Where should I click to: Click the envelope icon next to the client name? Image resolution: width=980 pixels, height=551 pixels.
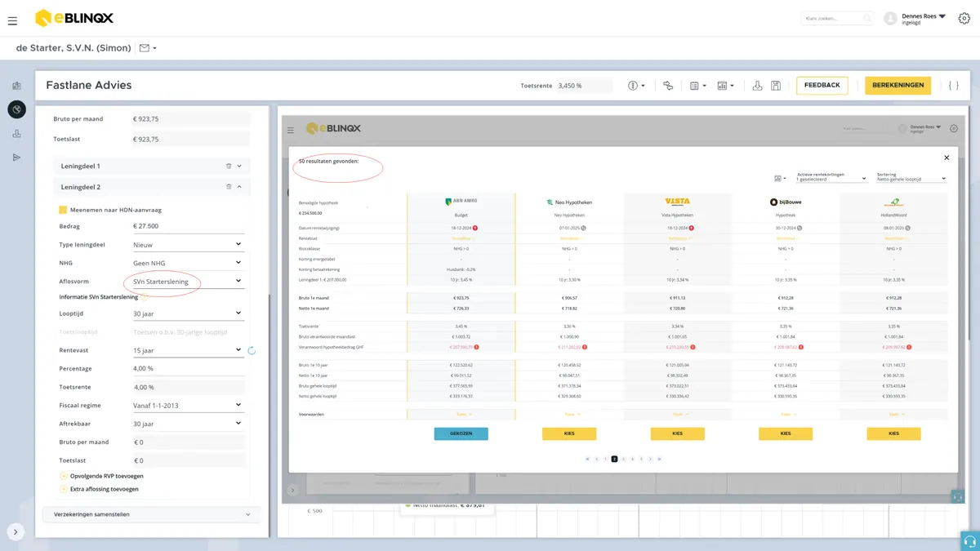pyautogui.click(x=145, y=48)
